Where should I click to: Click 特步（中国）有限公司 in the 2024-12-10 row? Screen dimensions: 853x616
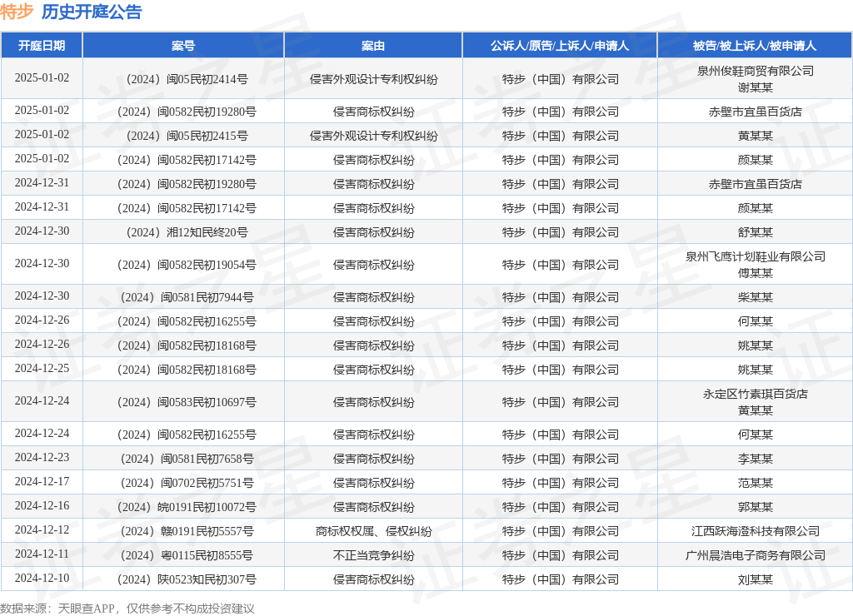(x=560, y=579)
